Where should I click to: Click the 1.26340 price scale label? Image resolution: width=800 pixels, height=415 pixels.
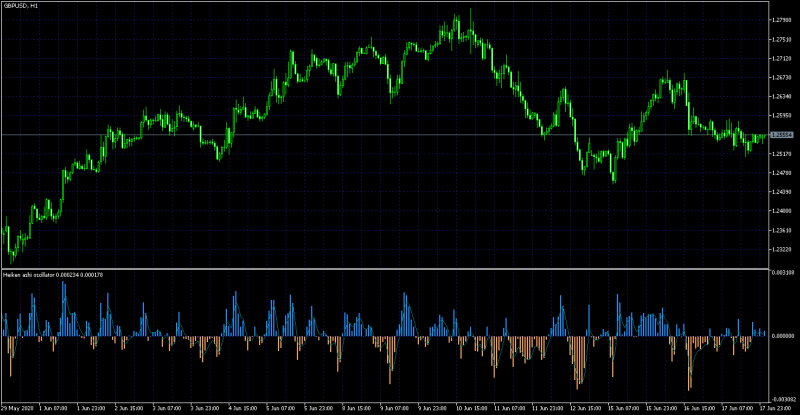point(781,96)
